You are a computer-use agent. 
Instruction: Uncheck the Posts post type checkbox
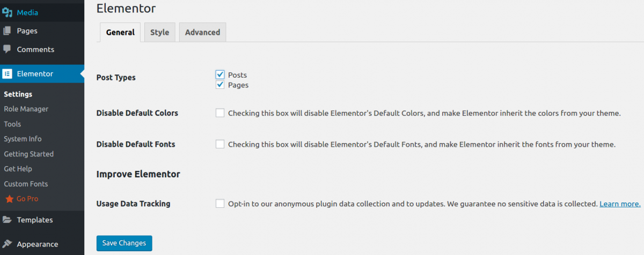click(x=220, y=74)
